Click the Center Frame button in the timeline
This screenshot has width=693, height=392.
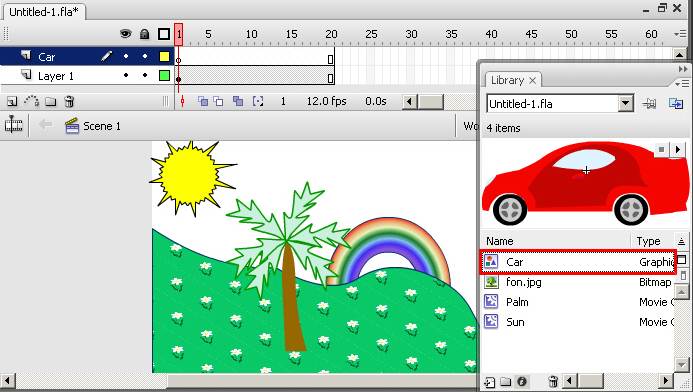183,102
